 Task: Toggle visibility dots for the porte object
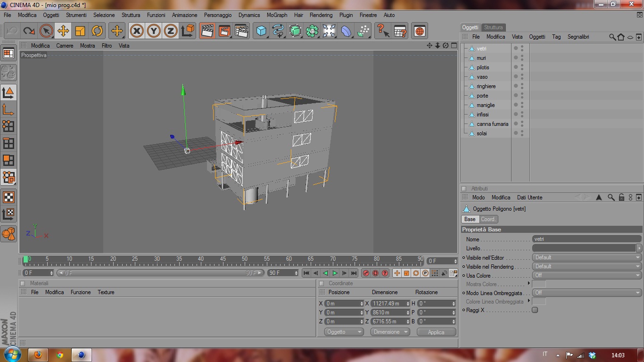(522, 96)
